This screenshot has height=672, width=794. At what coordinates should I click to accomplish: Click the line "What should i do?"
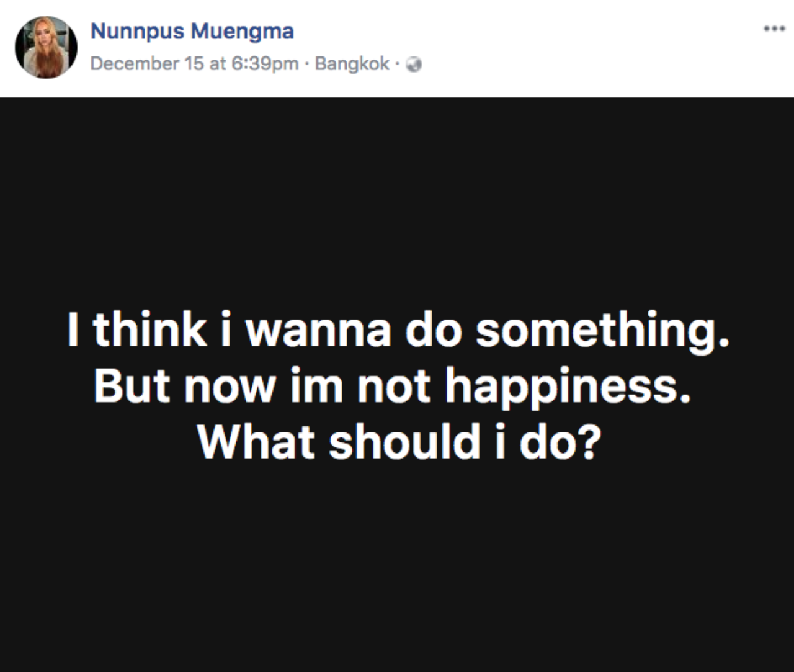(x=399, y=441)
